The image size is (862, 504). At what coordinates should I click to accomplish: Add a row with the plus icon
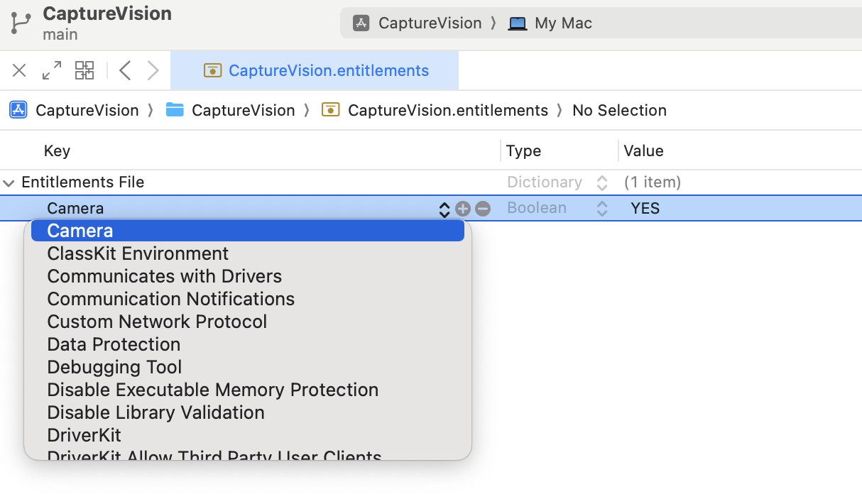[x=463, y=209]
